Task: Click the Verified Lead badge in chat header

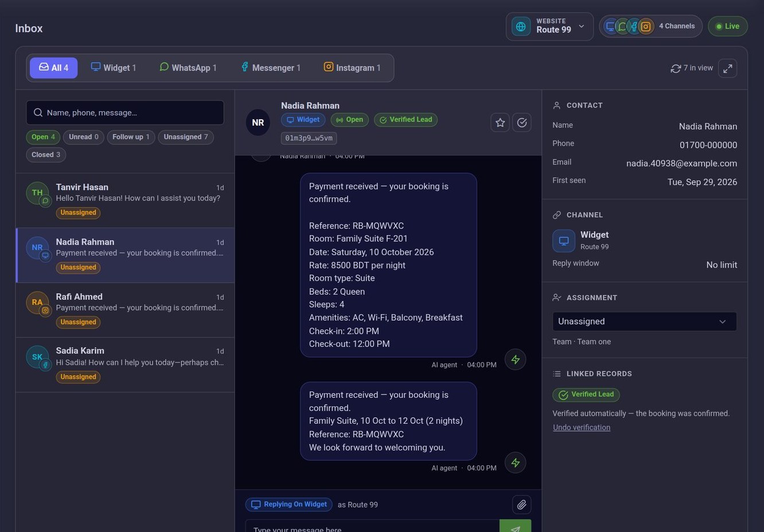Action: click(406, 120)
